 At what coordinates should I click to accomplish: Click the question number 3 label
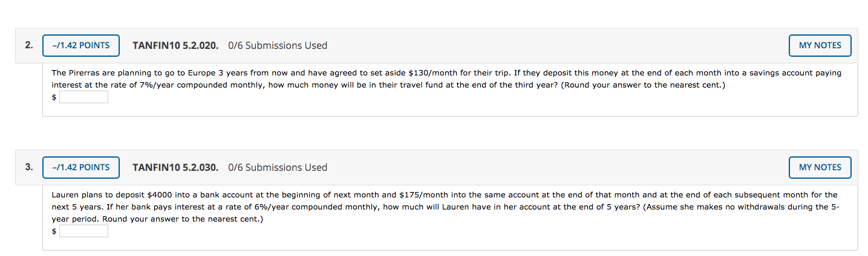pyautogui.click(x=29, y=167)
